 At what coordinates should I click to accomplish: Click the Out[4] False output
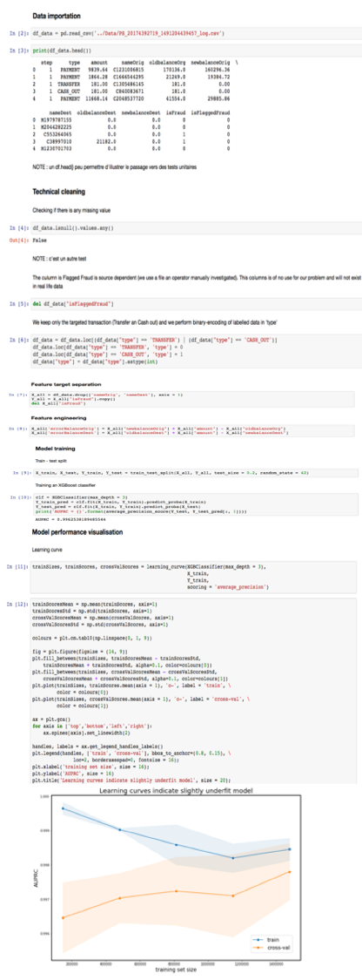pyautogui.click(x=38, y=239)
